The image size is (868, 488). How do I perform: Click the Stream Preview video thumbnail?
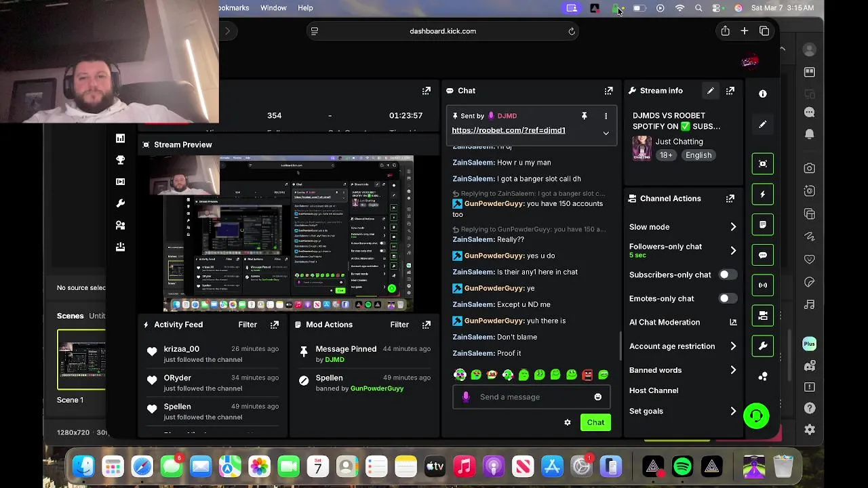coord(288,234)
